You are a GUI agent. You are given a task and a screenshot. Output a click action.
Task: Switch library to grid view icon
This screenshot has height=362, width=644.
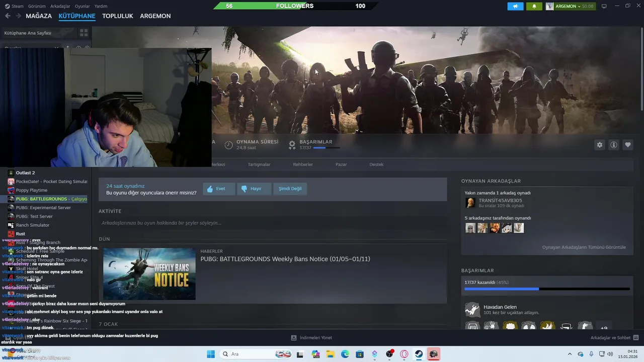[84, 33]
